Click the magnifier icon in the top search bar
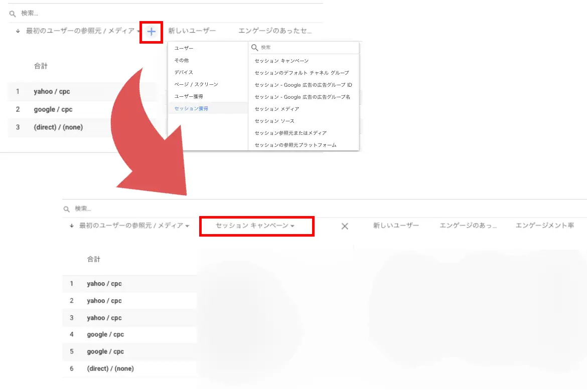587x392 pixels. pyautogui.click(x=12, y=13)
